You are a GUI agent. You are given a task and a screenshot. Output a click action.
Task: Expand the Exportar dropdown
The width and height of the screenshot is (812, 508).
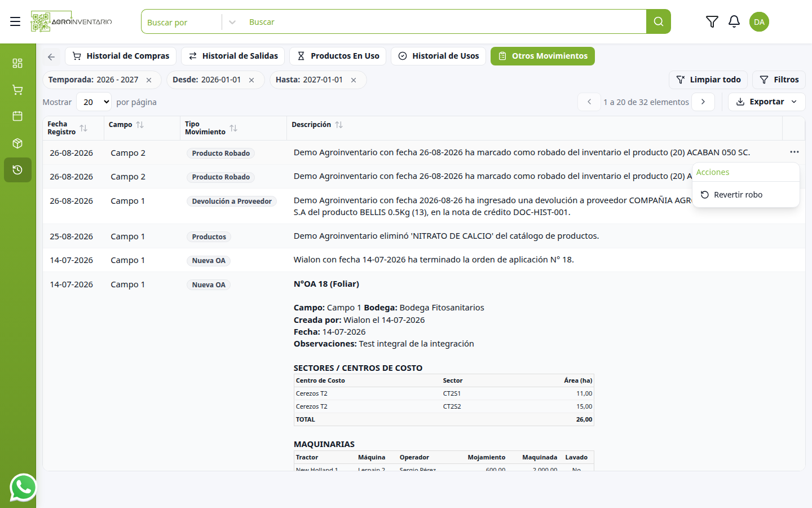point(767,102)
